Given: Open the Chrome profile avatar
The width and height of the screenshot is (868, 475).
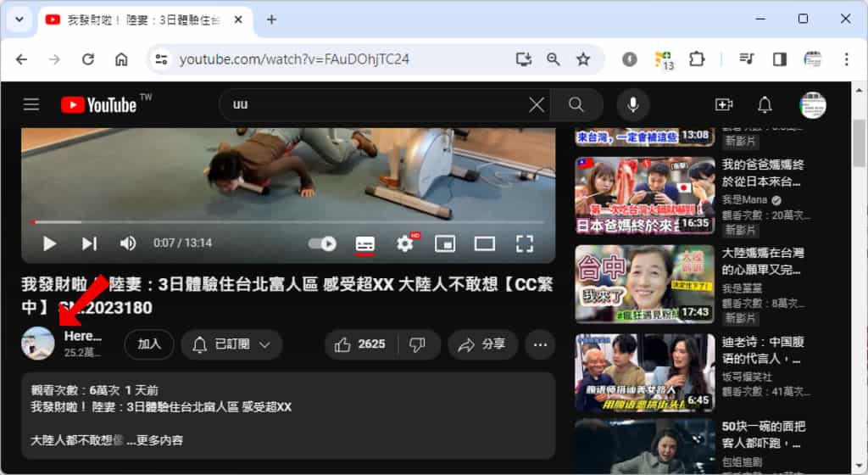Looking at the screenshot, I should 813,59.
